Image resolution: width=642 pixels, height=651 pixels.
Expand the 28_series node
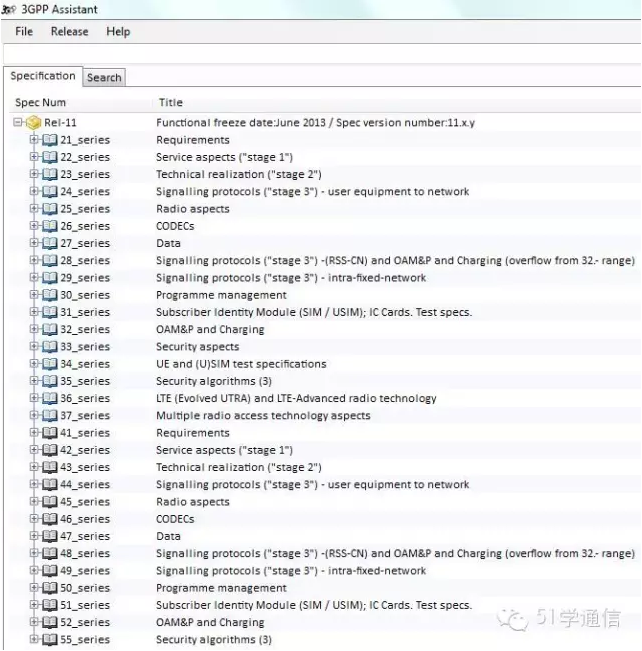34,260
